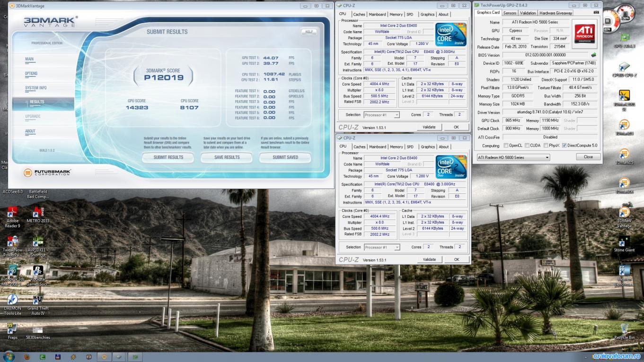Click the CPU score value 8107
This screenshot has width=644, height=362.
(x=189, y=108)
